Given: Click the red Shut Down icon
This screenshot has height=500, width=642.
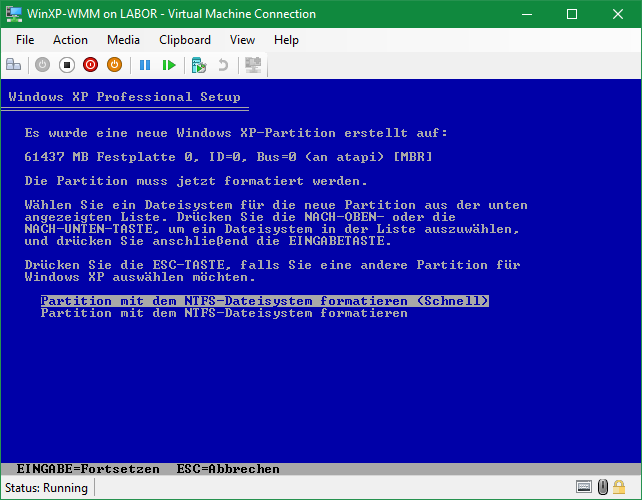Looking at the screenshot, I should (x=91, y=65).
